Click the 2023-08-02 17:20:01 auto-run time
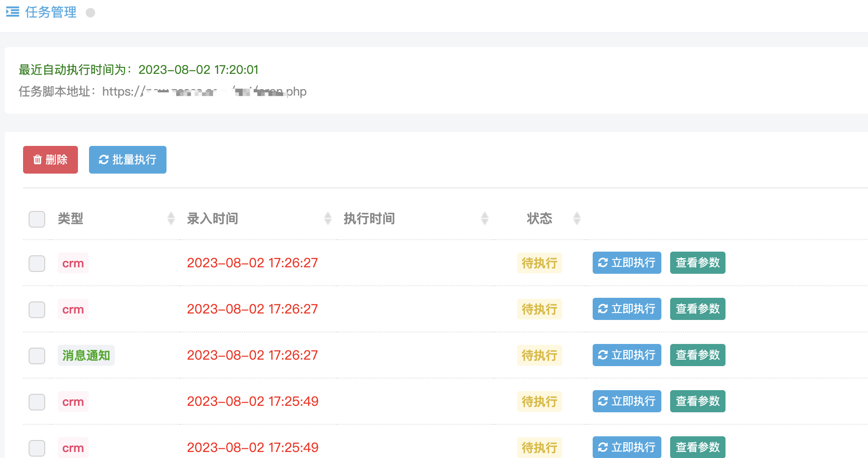 click(198, 70)
